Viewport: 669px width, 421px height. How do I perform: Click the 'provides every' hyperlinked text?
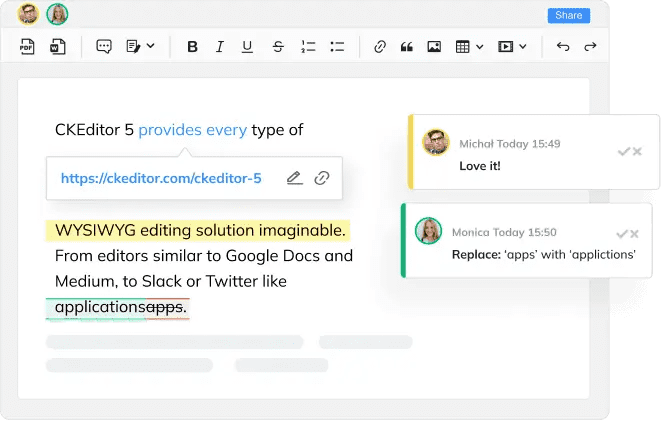192,130
